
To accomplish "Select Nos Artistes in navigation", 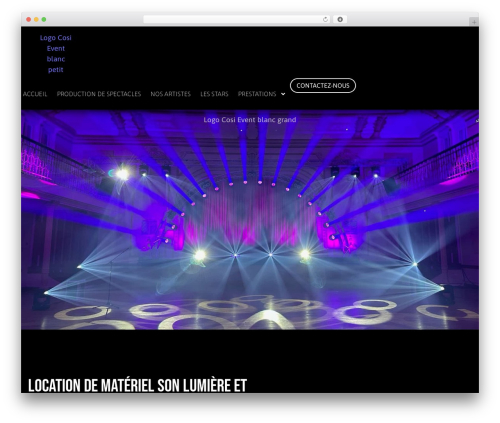I will (x=171, y=94).
